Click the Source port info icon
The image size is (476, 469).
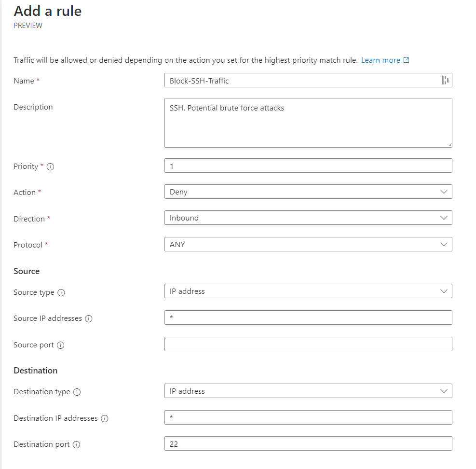click(60, 345)
